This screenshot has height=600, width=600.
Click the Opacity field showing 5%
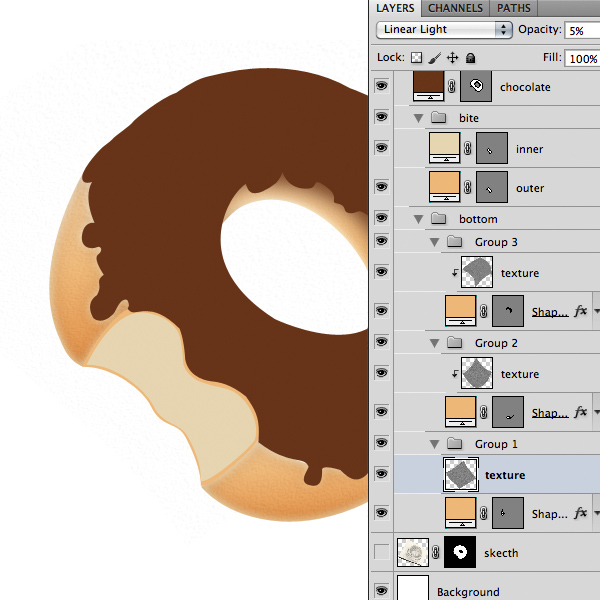(582, 31)
